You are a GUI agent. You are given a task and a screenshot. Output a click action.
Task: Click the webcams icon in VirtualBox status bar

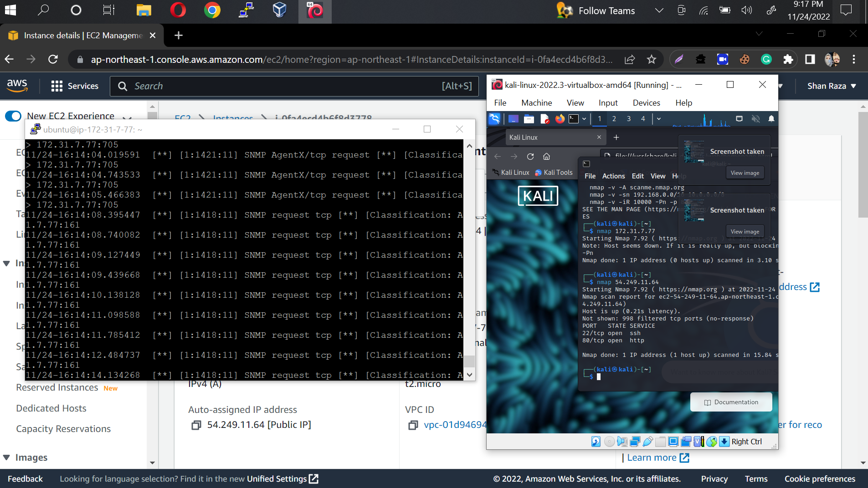pyautogui.click(x=686, y=441)
